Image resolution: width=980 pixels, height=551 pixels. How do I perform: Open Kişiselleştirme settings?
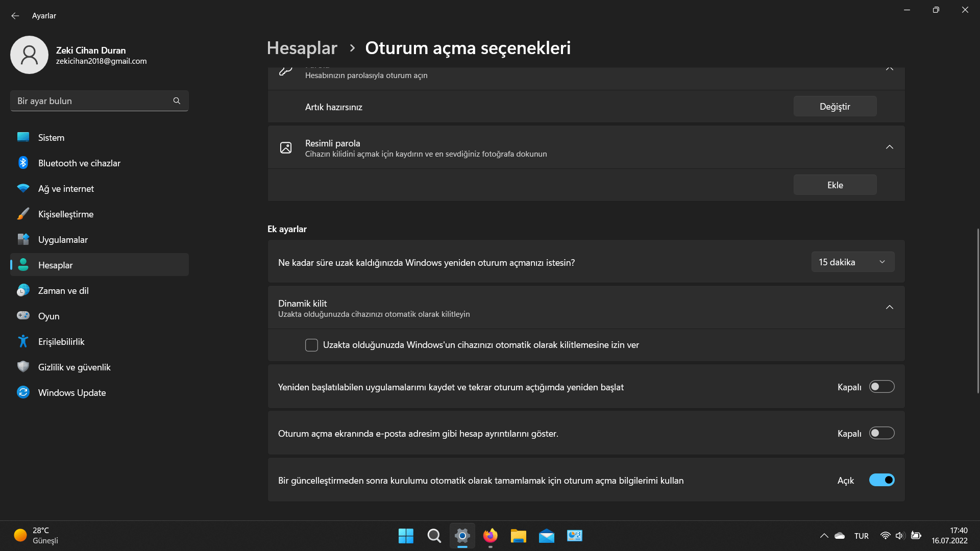point(100,214)
